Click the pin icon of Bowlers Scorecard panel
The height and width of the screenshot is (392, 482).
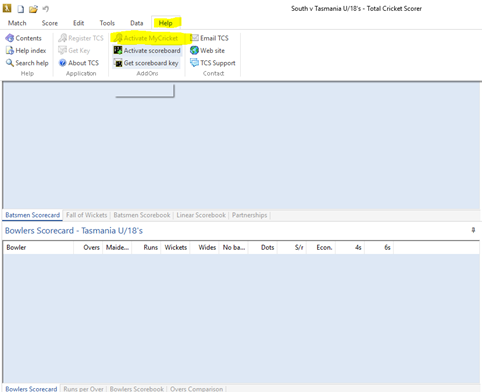click(473, 230)
